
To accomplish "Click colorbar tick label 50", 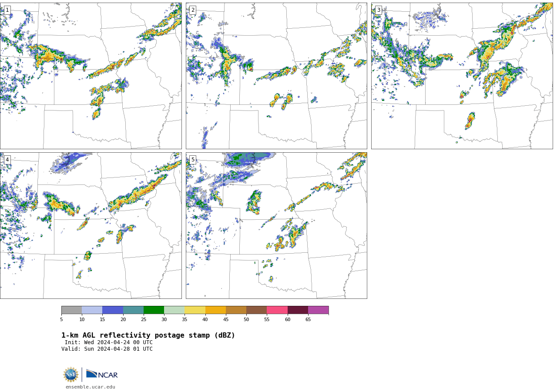I will 246,320.
